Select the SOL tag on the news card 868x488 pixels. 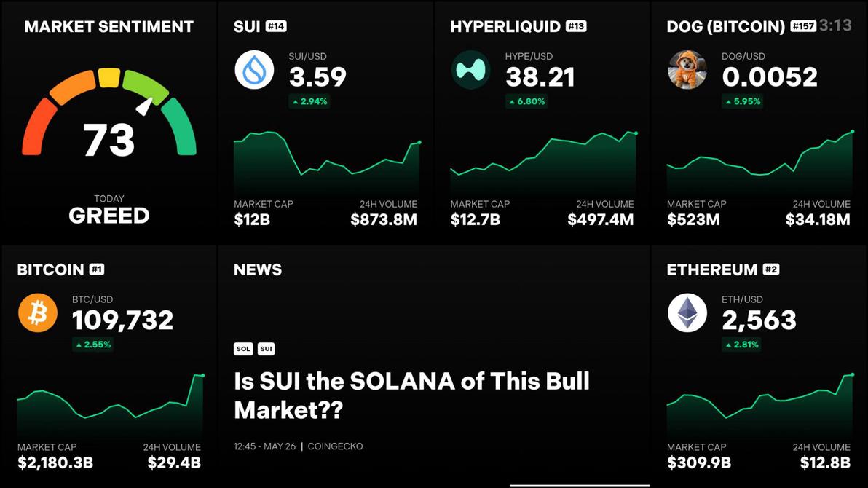click(243, 349)
